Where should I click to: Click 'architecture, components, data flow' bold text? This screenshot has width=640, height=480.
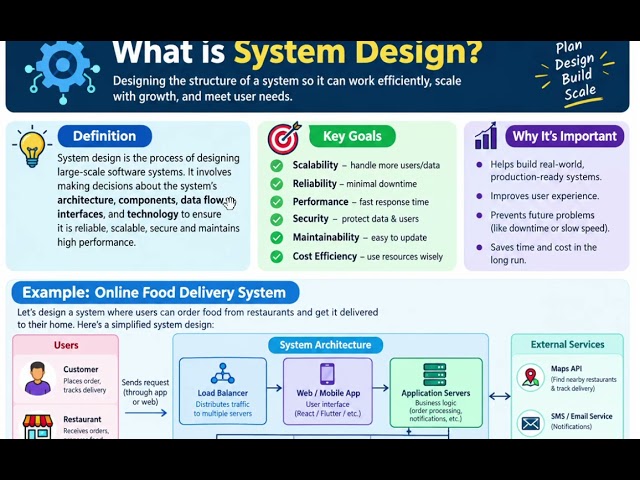tap(140, 200)
